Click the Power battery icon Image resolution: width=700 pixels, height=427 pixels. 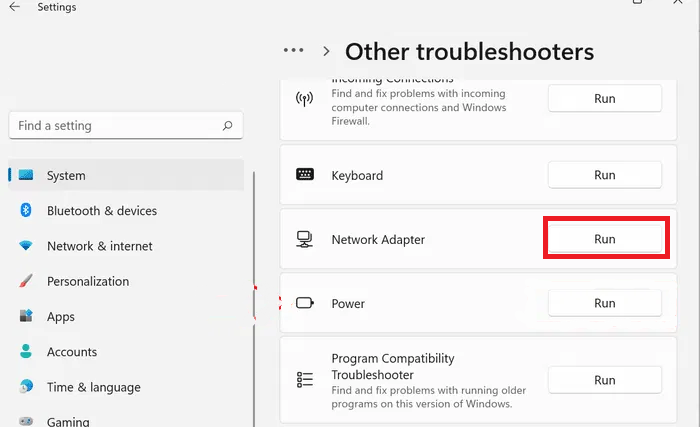[305, 303]
